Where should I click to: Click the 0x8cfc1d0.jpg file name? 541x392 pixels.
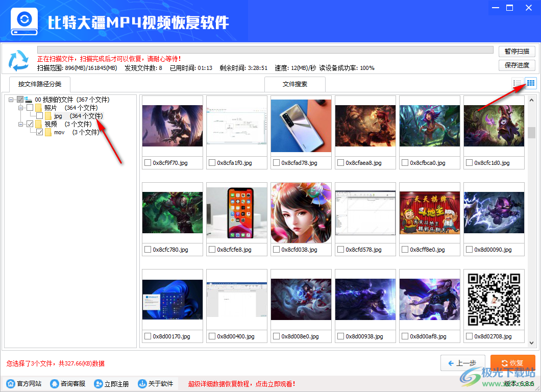click(491, 163)
